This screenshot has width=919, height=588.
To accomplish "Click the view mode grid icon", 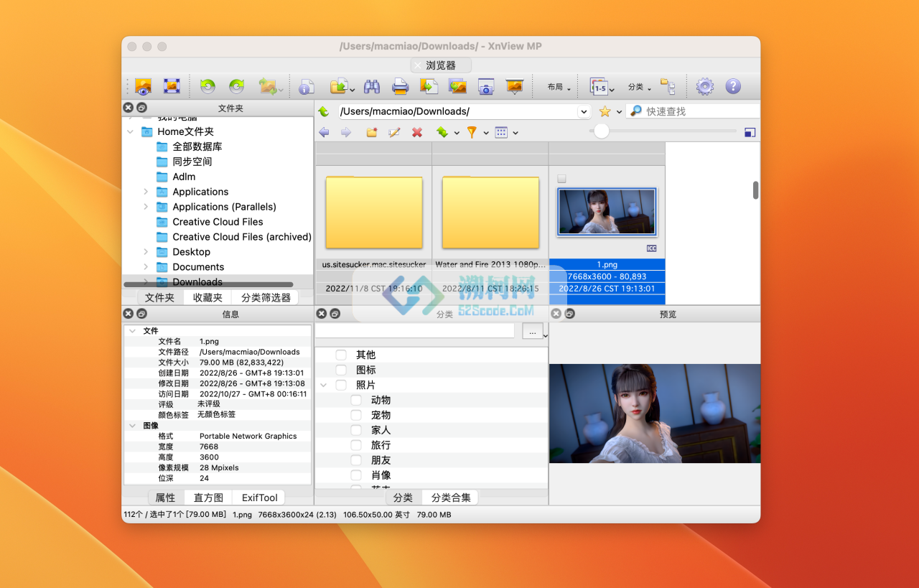I will [501, 132].
